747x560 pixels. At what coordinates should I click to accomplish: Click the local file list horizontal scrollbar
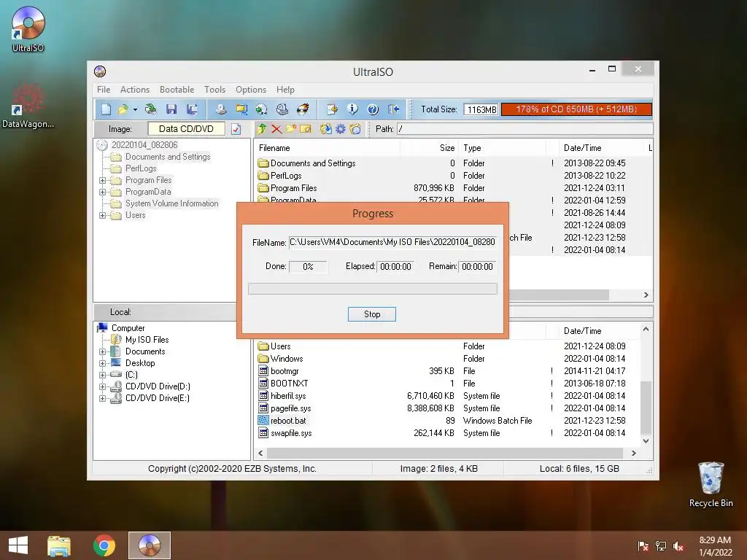[x=446, y=453]
